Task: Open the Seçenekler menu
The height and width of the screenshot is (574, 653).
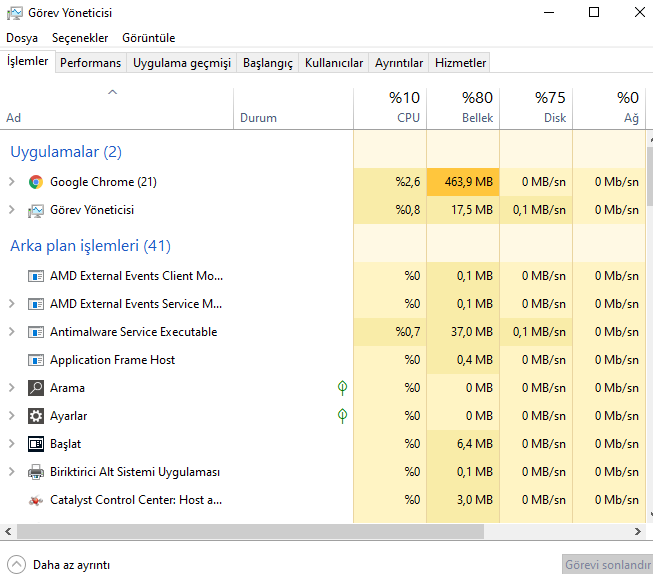Action: coord(79,38)
